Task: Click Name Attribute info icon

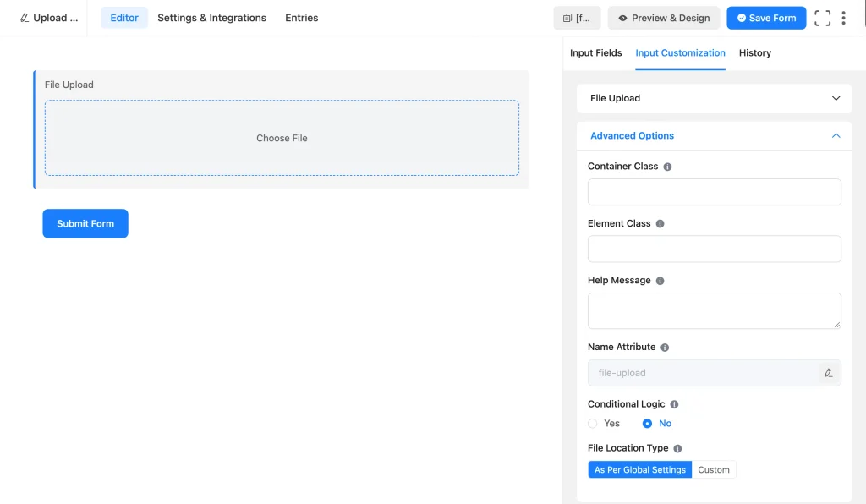Action: click(x=665, y=348)
